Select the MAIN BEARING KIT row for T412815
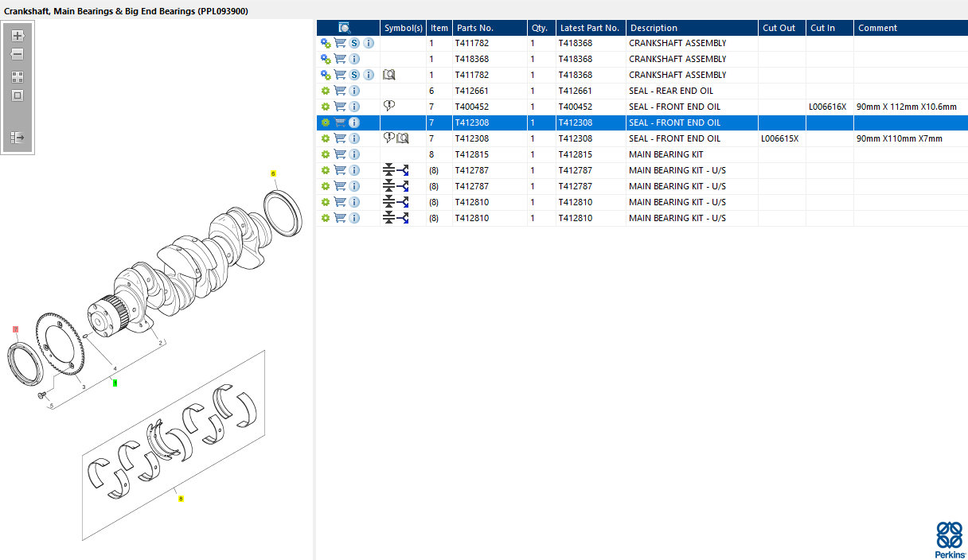This screenshot has height=560, width=968. pos(642,154)
